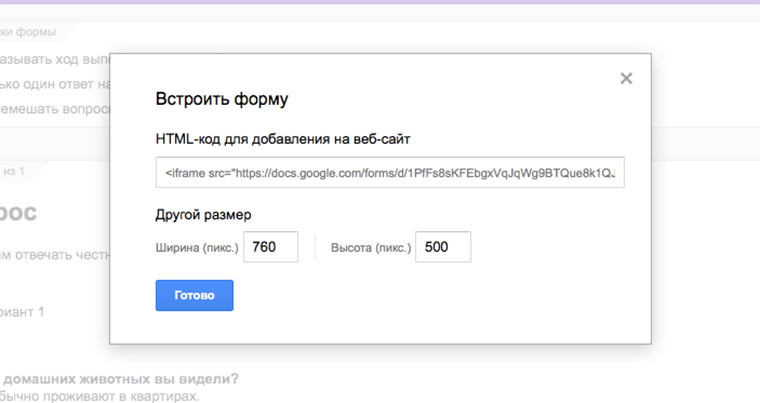Click the question about домашних животных
The width and height of the screenshot is (760, 403).
(x=120, y=379)
